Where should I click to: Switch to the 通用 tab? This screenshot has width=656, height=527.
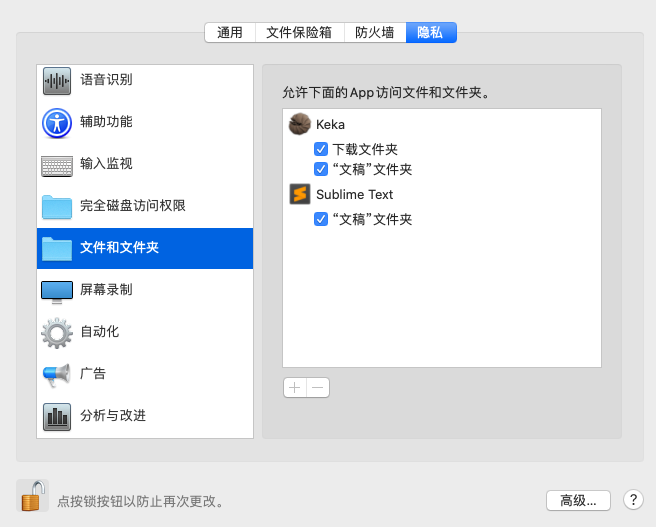[x=230, y=32]
